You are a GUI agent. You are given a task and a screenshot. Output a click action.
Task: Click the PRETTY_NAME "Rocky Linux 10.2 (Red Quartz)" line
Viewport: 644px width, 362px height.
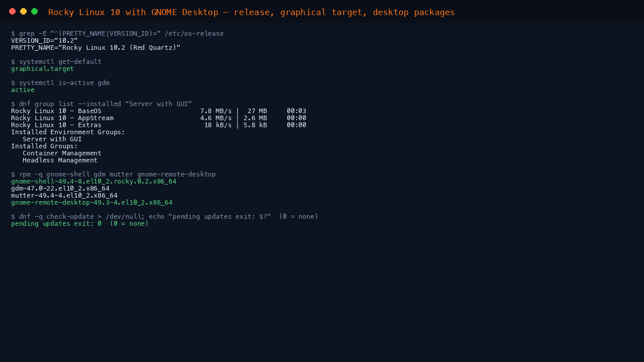pyautogui.click(x=96, y=48)
